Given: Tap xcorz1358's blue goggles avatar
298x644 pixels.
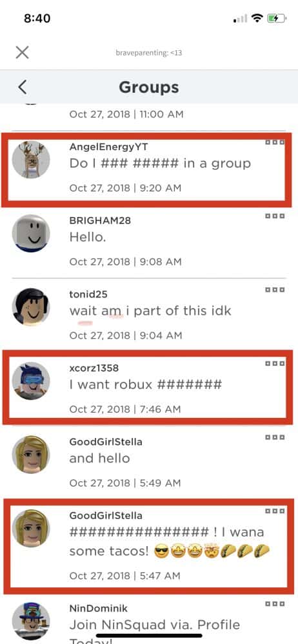Looking at the screenshot, I should click(x=31, y=381).
